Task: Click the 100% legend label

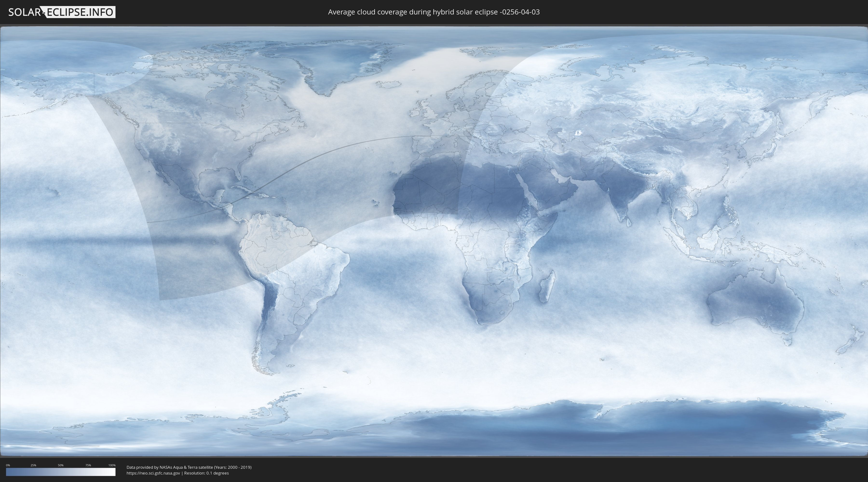Action: click(x=112, y=465)
